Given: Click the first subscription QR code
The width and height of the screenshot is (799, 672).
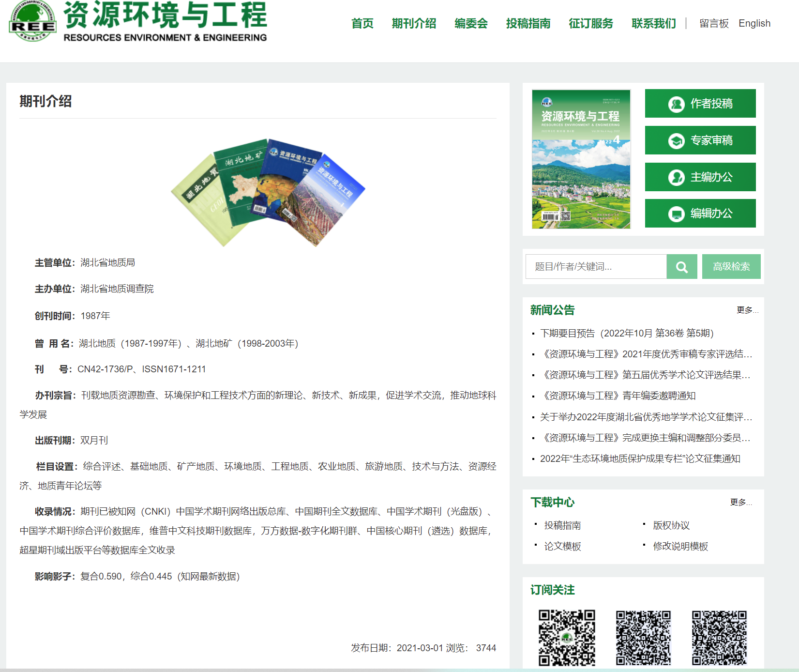Looking at the screenshot, I should pyautogui.click(x=567, y=637).
